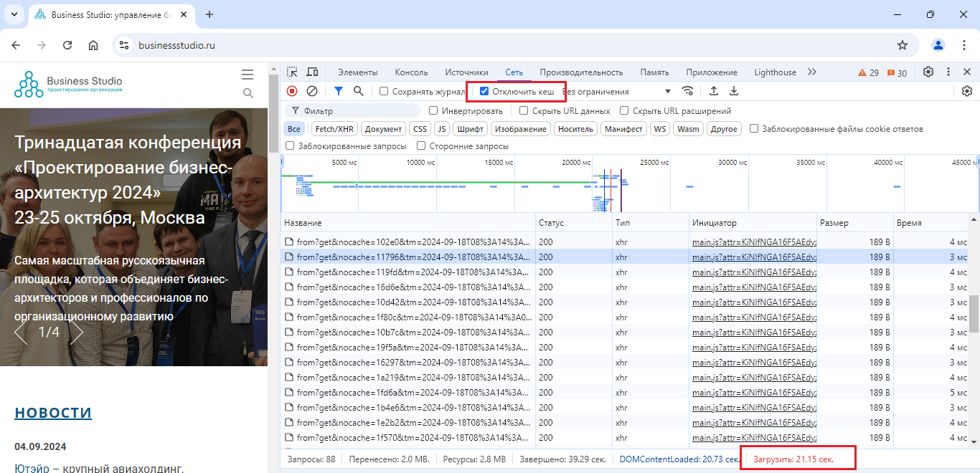Click the export HAR download icon
Screen dimensions: 980x473
pyautogui.click(x=734, y=91)
